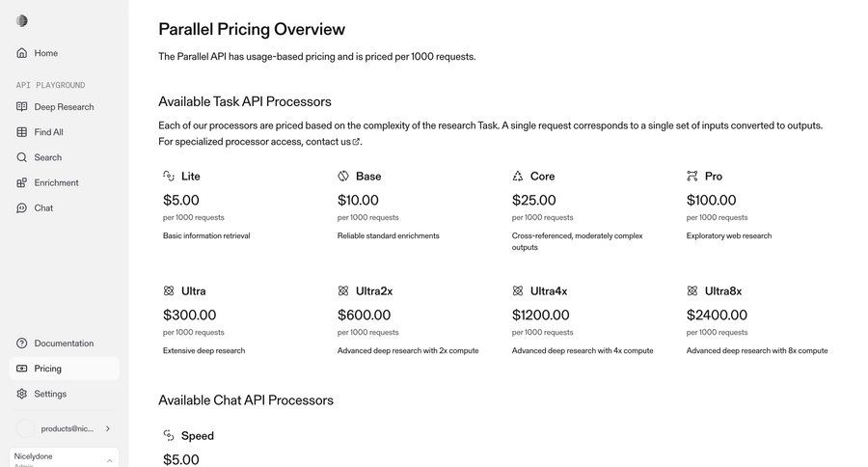Select Enrichment from the API Playground
This screenshot has height=467, width=868.
tap(56, 182)
